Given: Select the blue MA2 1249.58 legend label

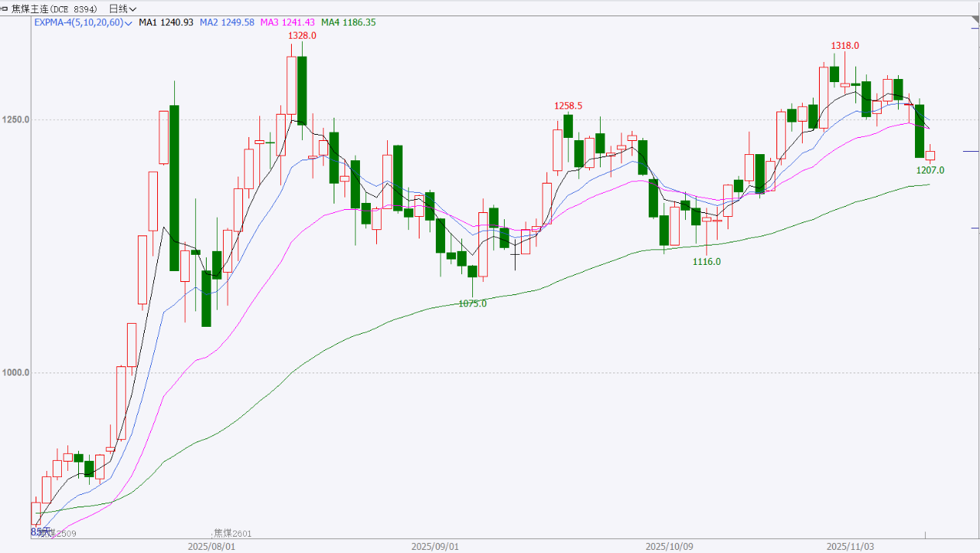Looking at the screenshot, I should click(x=227, y=22).
